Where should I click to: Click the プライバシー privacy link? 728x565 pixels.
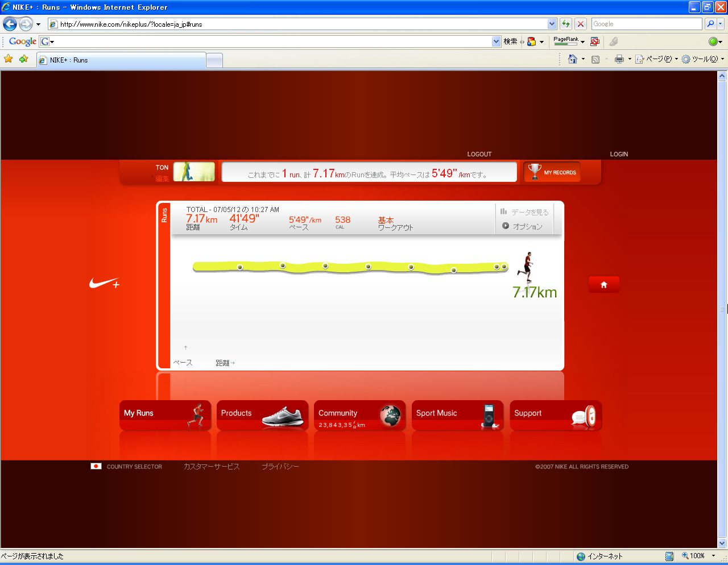coord(280,467)
